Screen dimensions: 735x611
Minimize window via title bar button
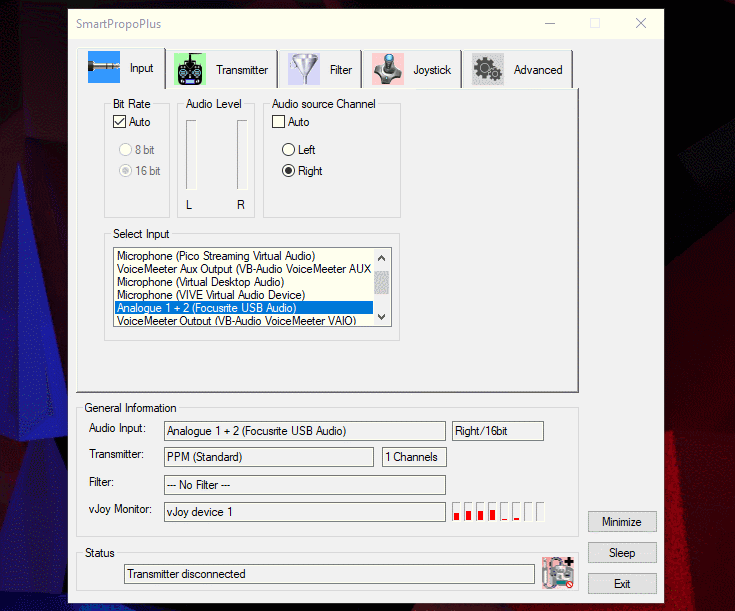pos(550,23)
